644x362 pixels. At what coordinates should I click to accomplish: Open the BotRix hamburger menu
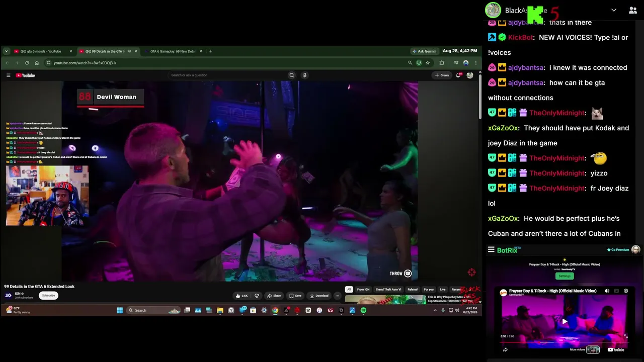pos(491,250)
